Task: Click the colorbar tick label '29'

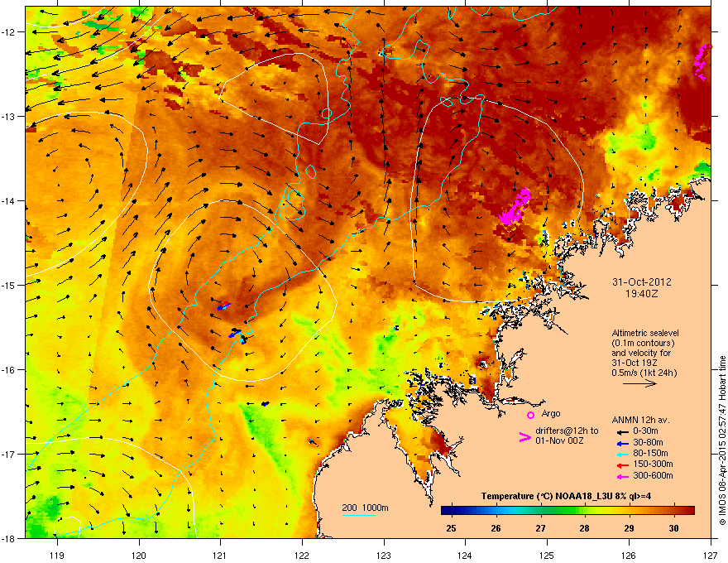Action: (629, 528)
